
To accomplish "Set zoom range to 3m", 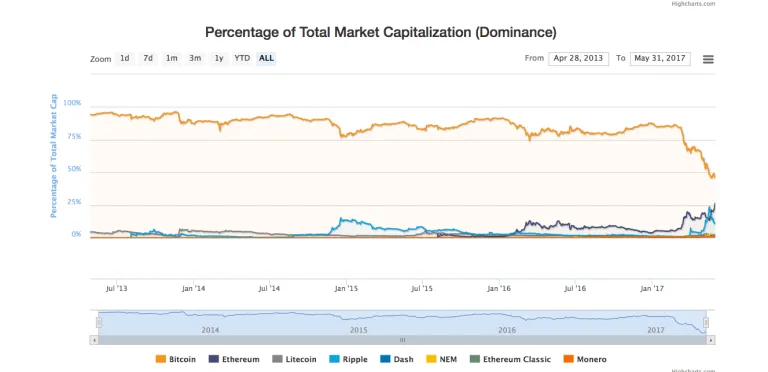I will 195,58.
